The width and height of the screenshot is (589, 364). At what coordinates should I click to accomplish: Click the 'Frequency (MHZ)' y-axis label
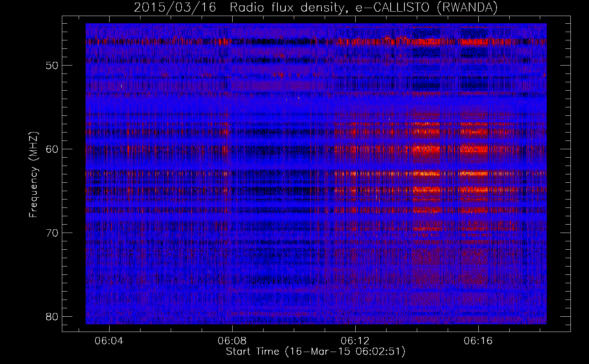pyautogui.click(x=33, y=175)
